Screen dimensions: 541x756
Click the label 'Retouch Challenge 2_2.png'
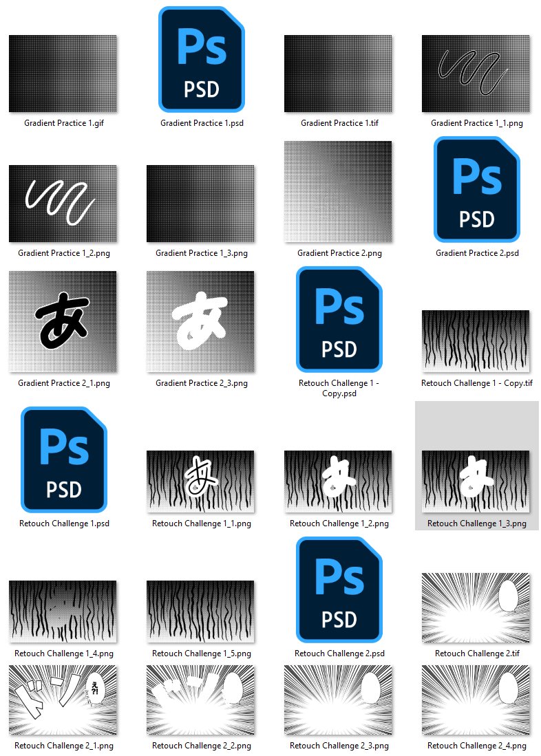point(202,746)
